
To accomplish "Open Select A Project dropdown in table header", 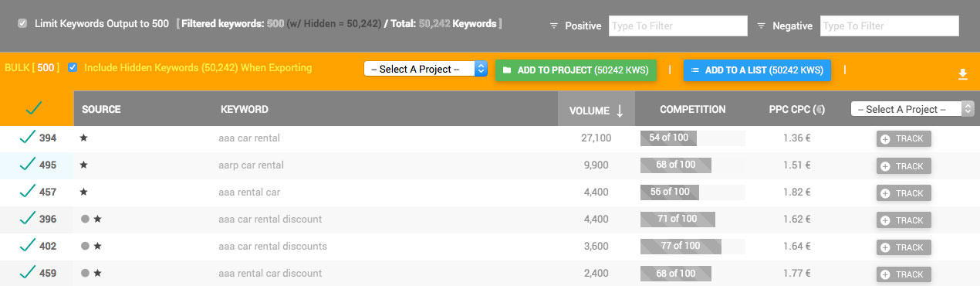I will pos(912,109).
